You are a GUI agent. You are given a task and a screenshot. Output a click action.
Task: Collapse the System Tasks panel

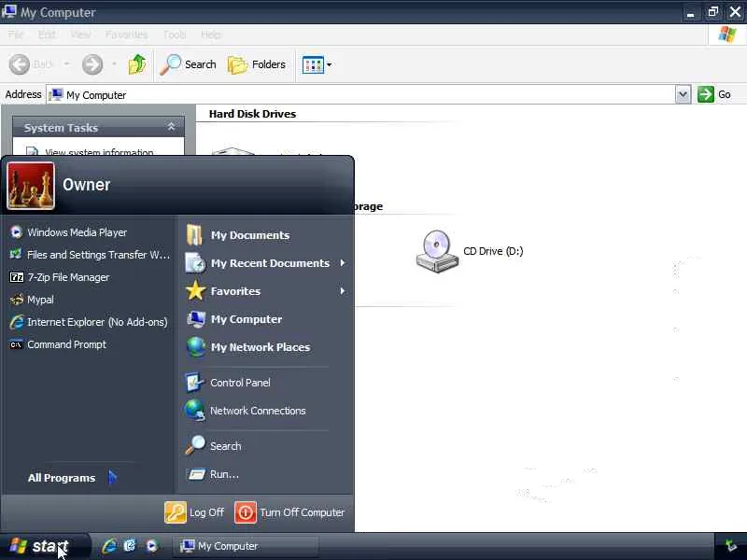pos(171,127)
